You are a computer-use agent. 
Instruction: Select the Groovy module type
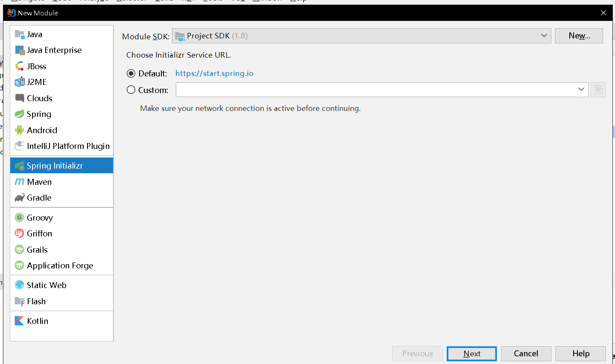(x=40, y=217)
